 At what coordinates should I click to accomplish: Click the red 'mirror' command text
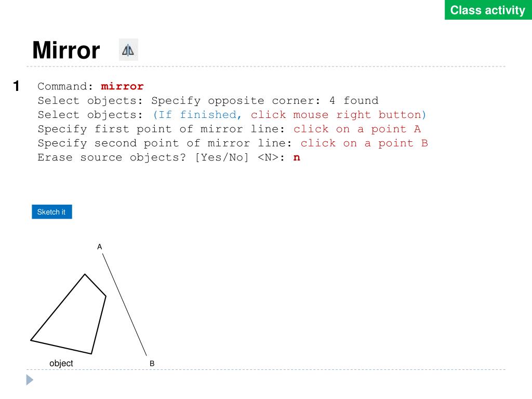click(122, 86)
